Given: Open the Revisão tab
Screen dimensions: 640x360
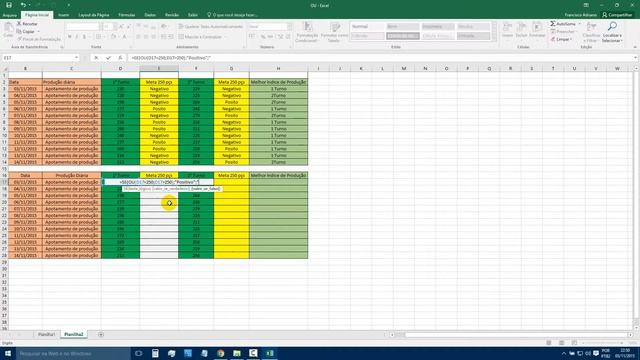Looking at the screenshot, I should tap(172, 15).
